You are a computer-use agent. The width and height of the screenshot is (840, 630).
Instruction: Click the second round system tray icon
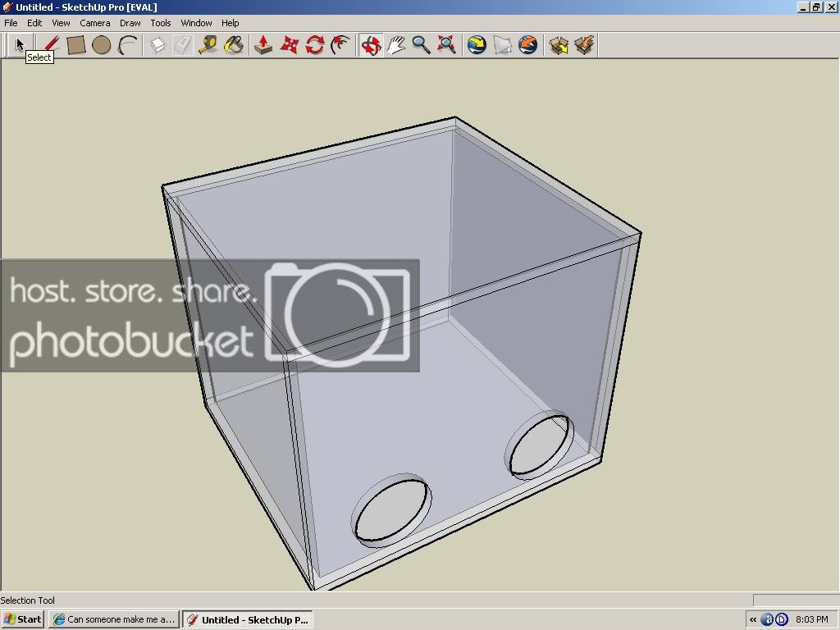782,620
